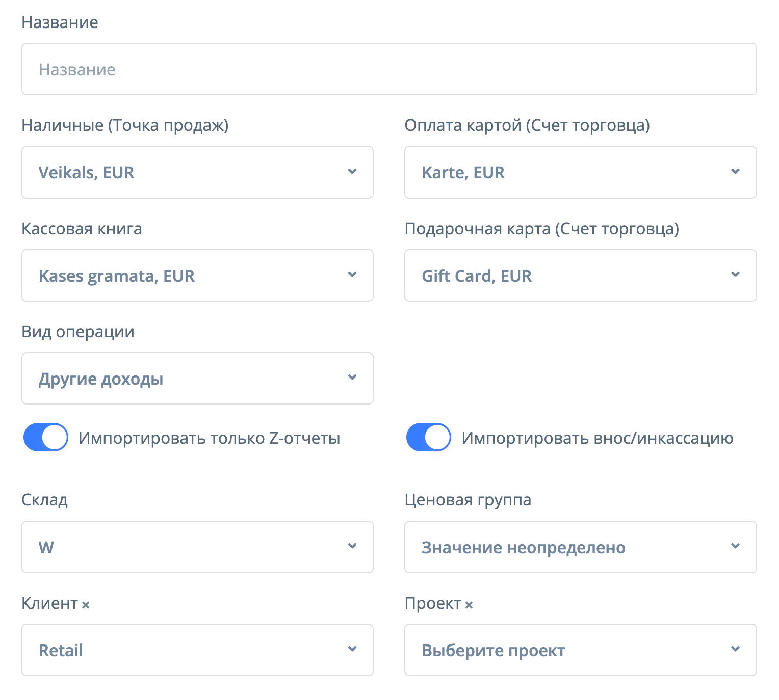Image resolution: width=779 pixels, height=700 pixels.
Task: Clear the Проект field with x icon
Action: coord(469,605)
